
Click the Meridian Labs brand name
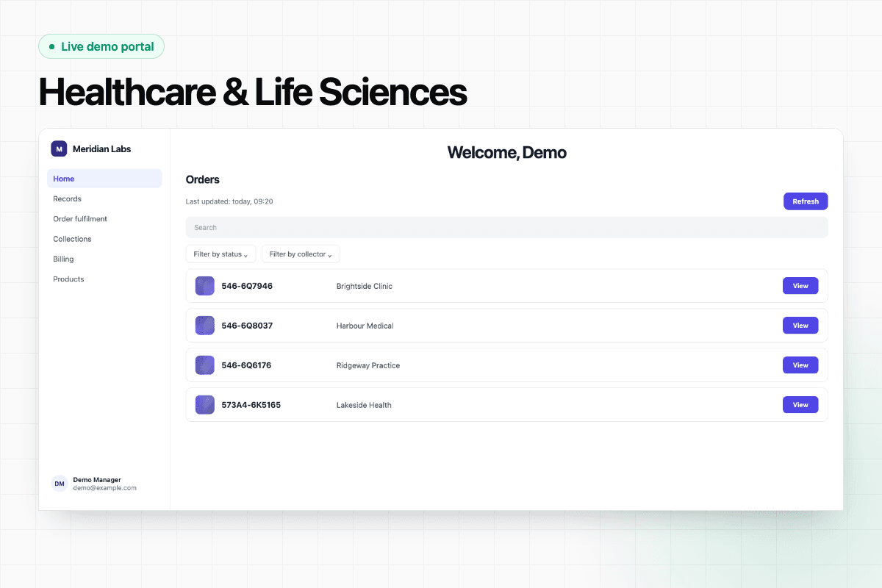[x=101, y=149]
